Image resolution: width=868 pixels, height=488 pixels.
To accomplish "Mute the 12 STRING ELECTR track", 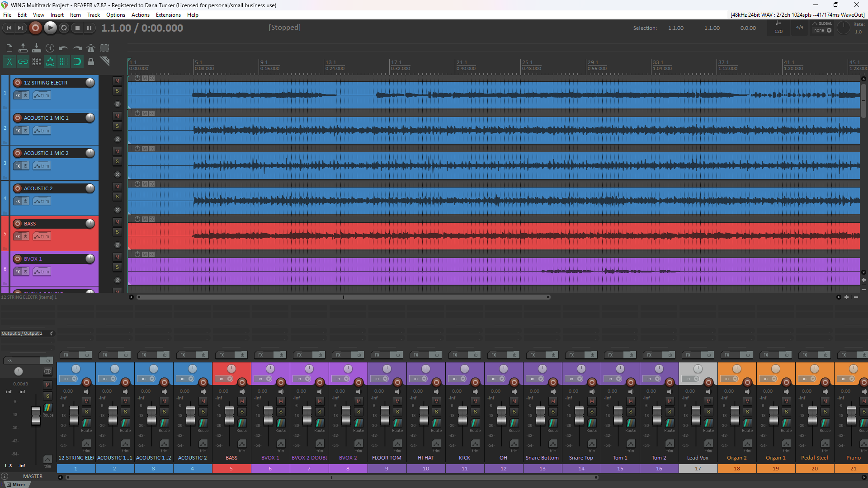I will coord(118,81).
